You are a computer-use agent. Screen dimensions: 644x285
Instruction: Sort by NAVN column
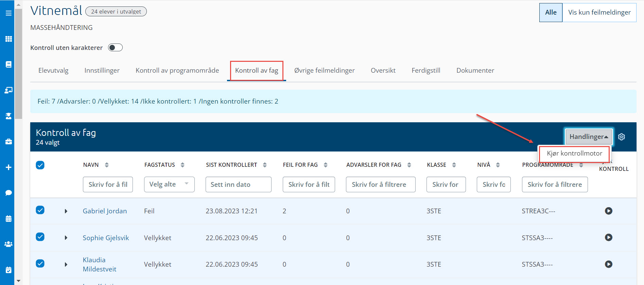pyautogui.click(x=107, y=165)
